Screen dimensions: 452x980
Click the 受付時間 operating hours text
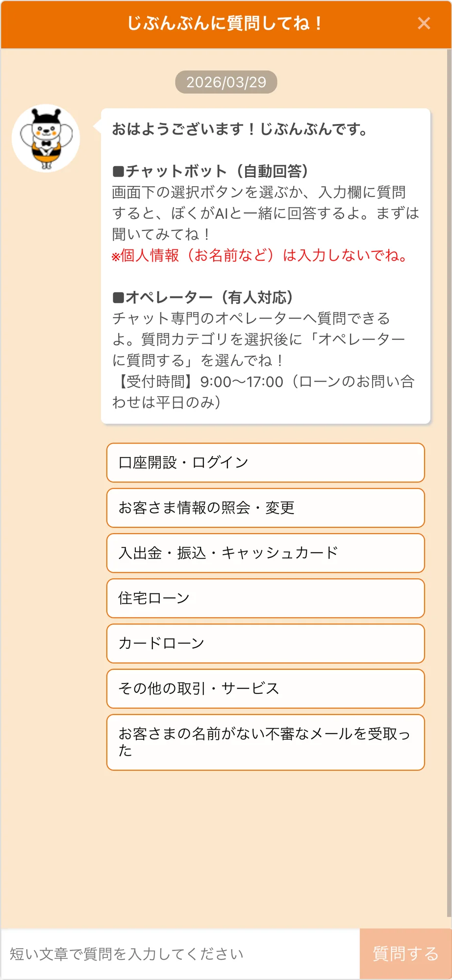click(265, 382)
